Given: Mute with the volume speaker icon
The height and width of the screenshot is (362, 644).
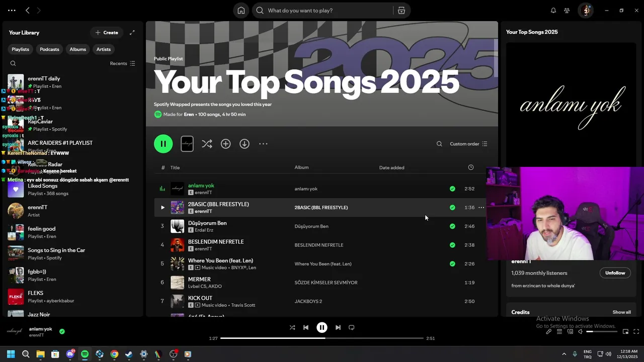Looking at the screenshot, I should pyautogui.click(x=580, y=332).
